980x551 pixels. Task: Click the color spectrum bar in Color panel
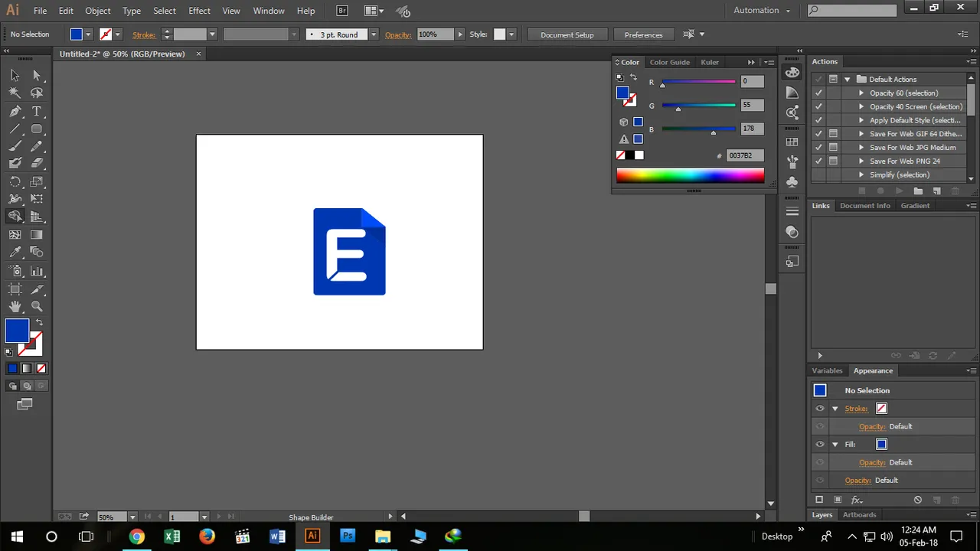click(x=691, y=176)
